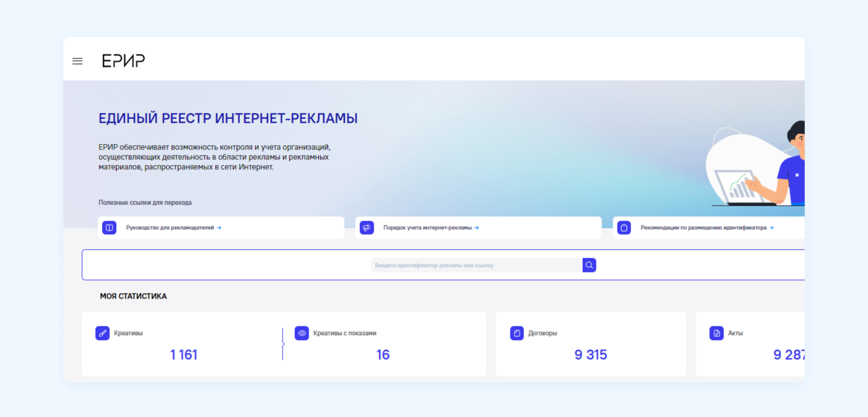Image resolution: width=868 pixels, height=417 pixels.
Task: Click the search magnifier button
Action: click(589, 265)
